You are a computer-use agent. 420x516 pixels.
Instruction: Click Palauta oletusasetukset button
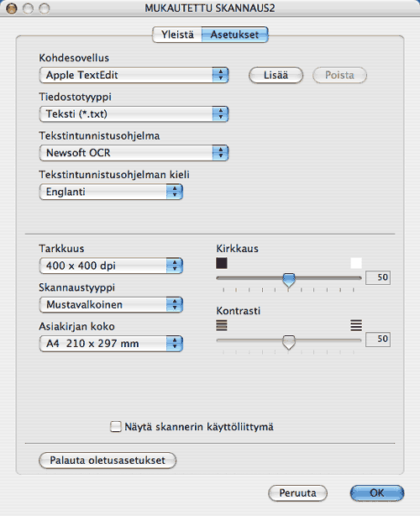(x=108, y=460)
